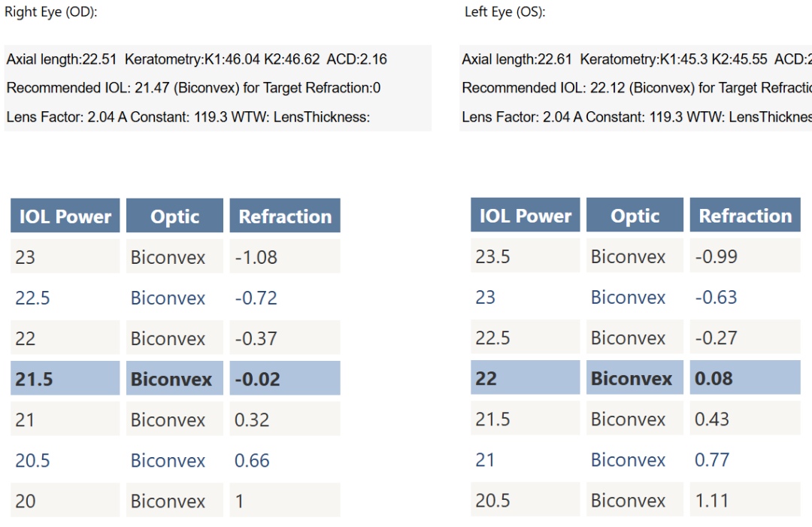Click the 20.5 IOL power link in right eye table
Viewport: 812px width, 527px height.
[x=32, y=460]
